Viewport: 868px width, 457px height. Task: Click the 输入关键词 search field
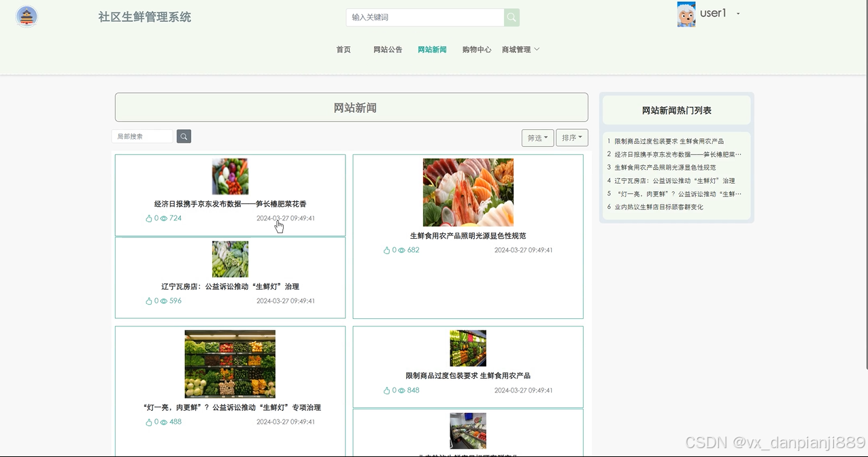[x=425, y=18]
